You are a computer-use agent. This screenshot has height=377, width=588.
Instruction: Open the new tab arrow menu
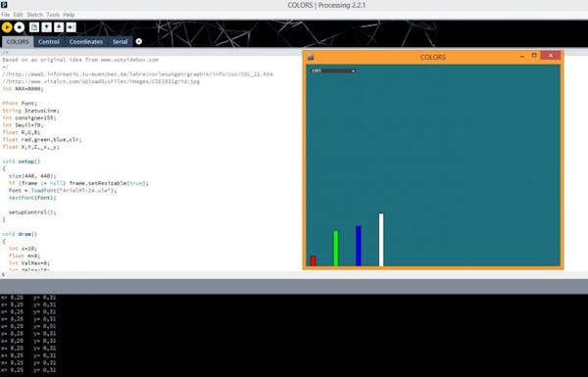pyautogui.click(x=139, y=41)
